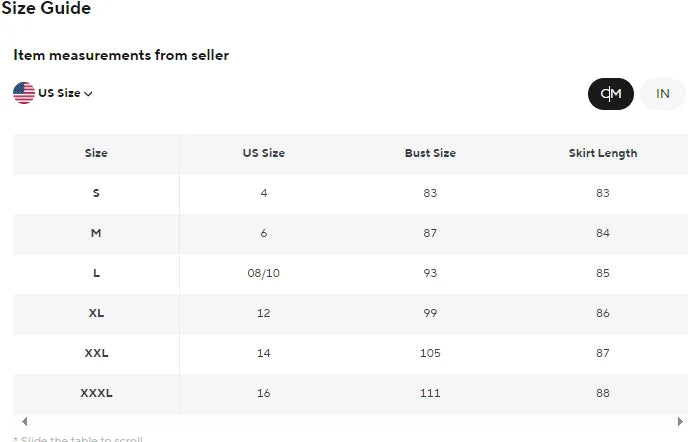Screen dimensions: 688x442
Task: Click the US flag icon
Action: point(24,93)
